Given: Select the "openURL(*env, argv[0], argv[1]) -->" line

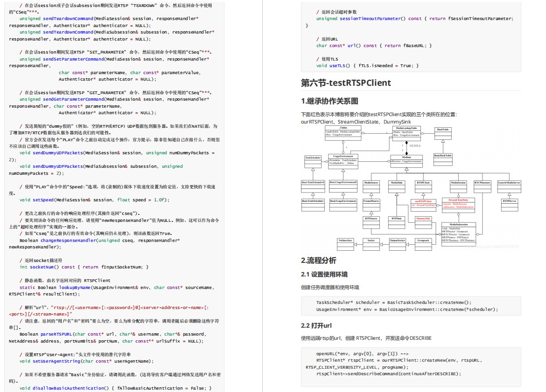Looking at the screenshot, I should pos(363,354).
